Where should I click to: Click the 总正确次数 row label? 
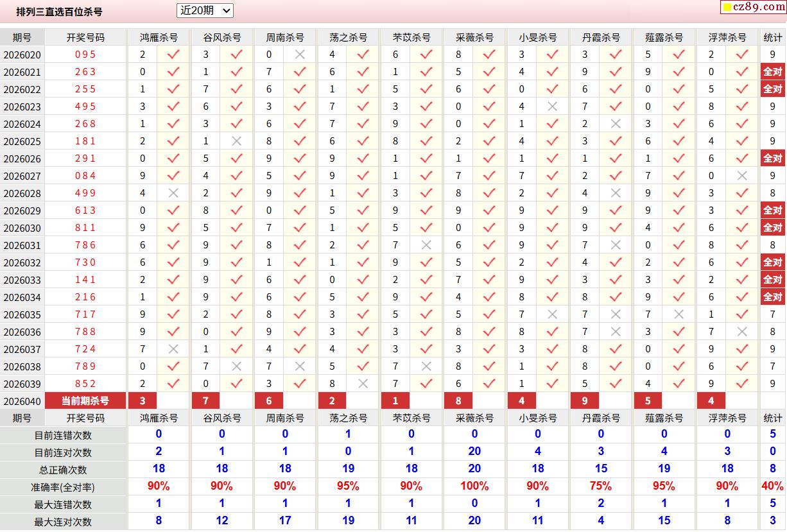coord(63,470)
